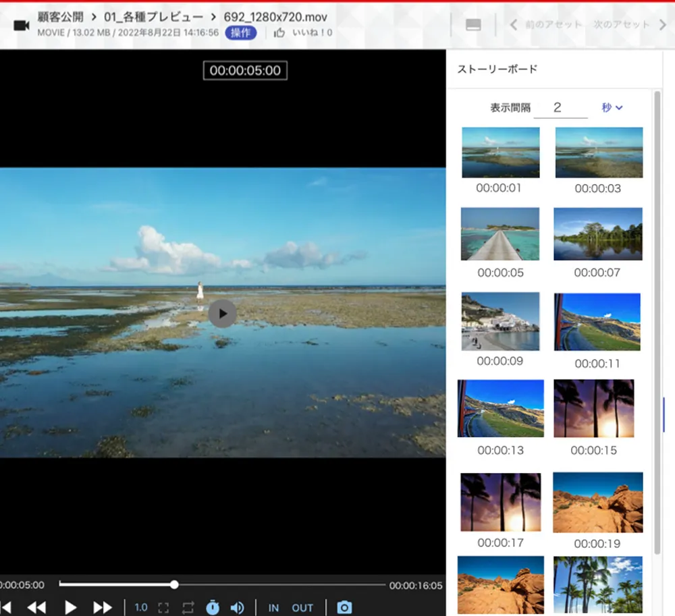Start playback from the control bar

[x=70, y=607]
